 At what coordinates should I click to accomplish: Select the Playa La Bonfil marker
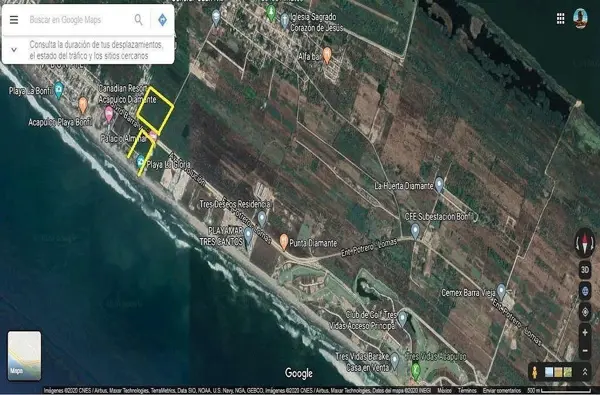(x=59, y=90)
